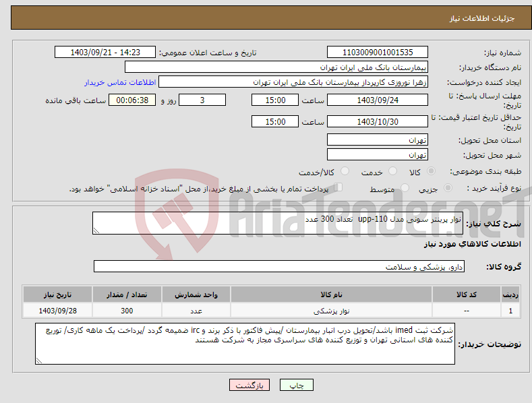Viewport: 532px width, 403px height.
Task: Click the need number field 1103009001001535
Action: [378, 53]
